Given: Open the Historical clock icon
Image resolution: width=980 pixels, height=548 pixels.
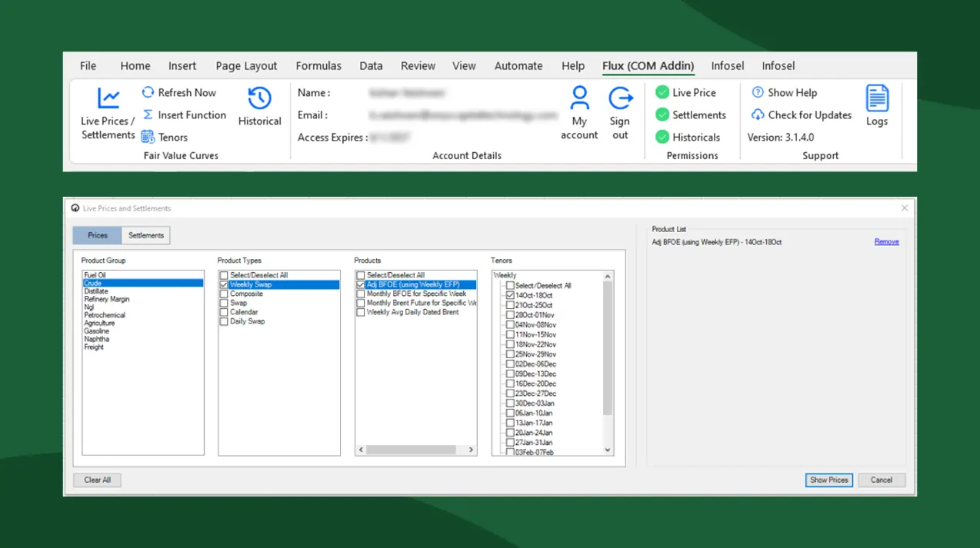Looking at the screenshot, I should pos(259,98).
